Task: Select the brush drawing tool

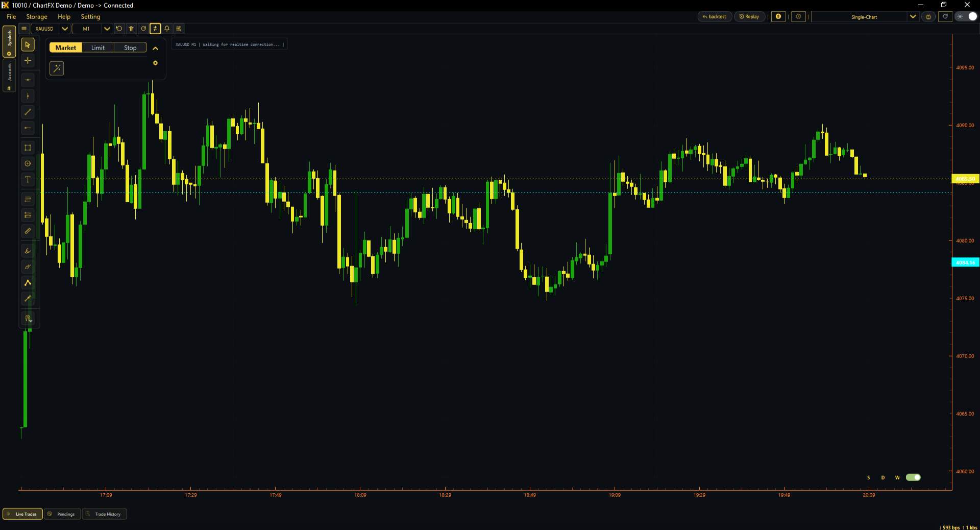Action: [28, 251]
